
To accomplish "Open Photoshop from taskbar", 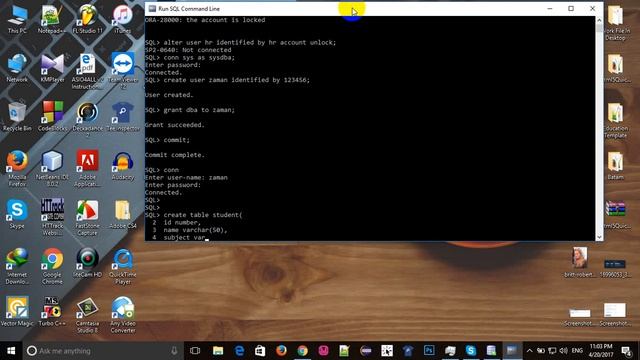I will point(429,351).
